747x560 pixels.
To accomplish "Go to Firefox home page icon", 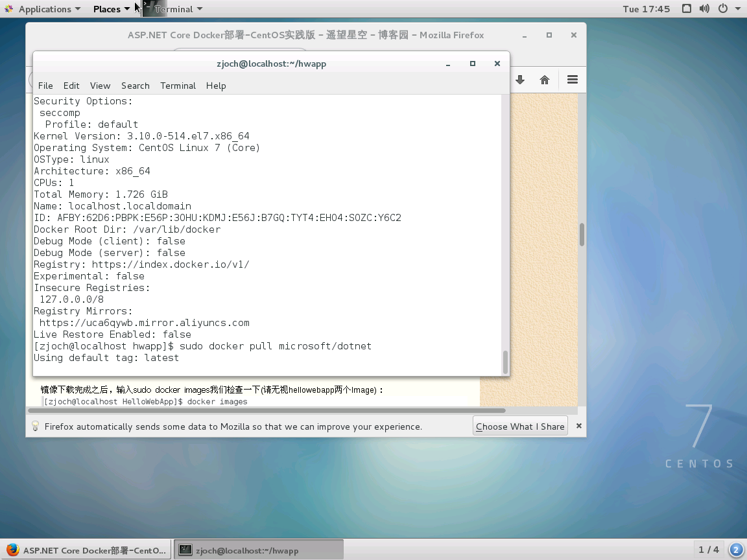I will pos(545,80).
